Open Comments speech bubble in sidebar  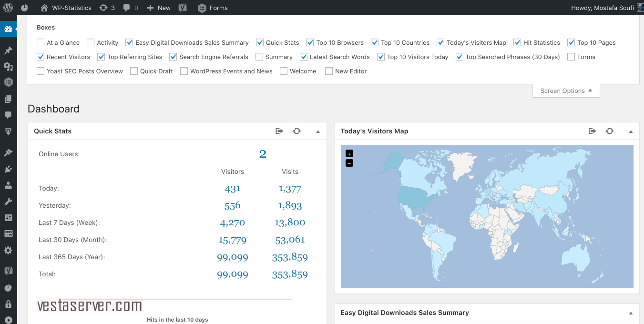pyautogui.click(x=8, y=115)
